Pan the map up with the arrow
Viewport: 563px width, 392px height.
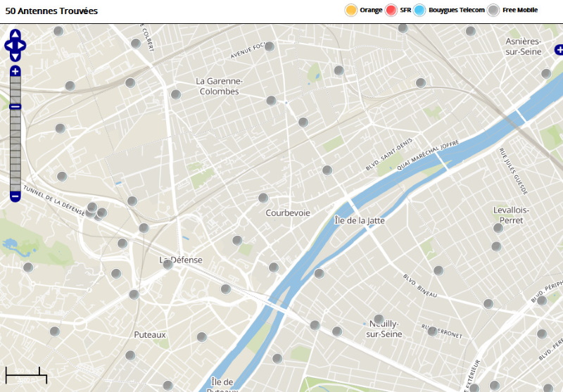coord(15,34)
